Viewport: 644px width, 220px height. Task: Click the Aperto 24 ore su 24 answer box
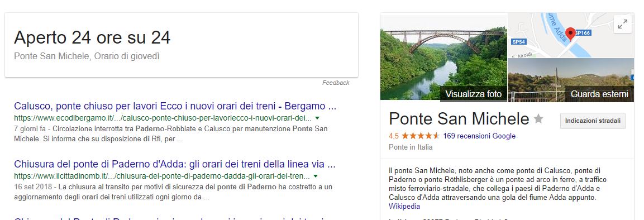pyautogui.click(x=181, y=45)
